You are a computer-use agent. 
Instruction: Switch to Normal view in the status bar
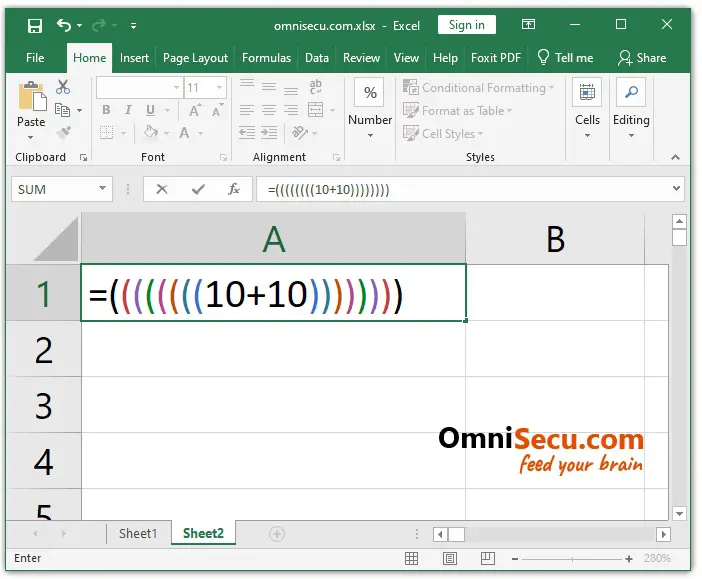pos(411,559)
